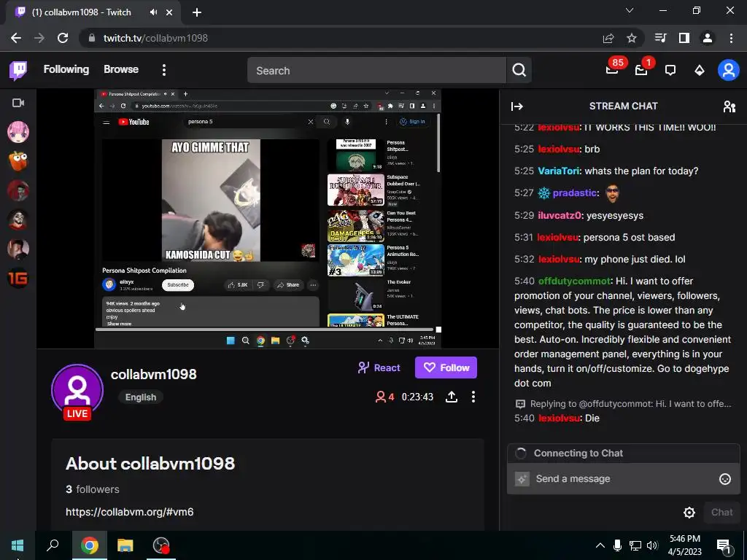
Task: Open Windows taskbar search
Action: tap(53, 545)
